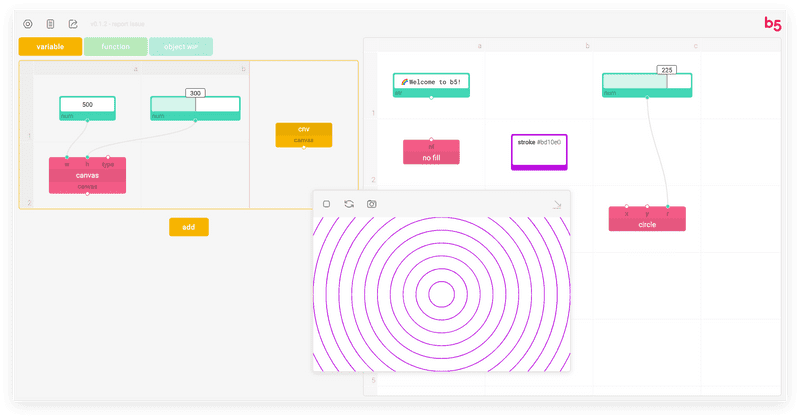Viewport: 800px width, 418px height.
Task: Click the 'r' input node on circle block
Action: 668,206
